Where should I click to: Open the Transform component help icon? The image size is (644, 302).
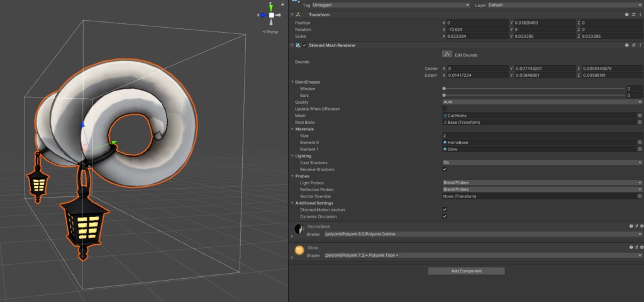point(627,15)
